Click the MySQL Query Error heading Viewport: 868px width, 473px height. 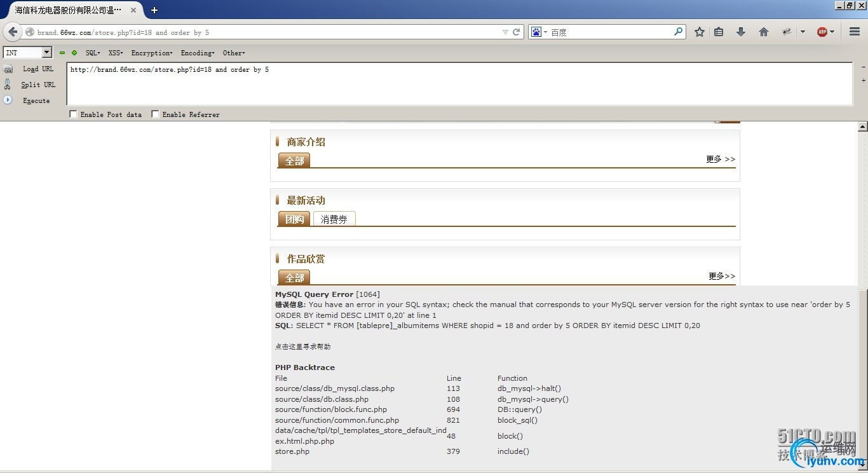(314, 294)
